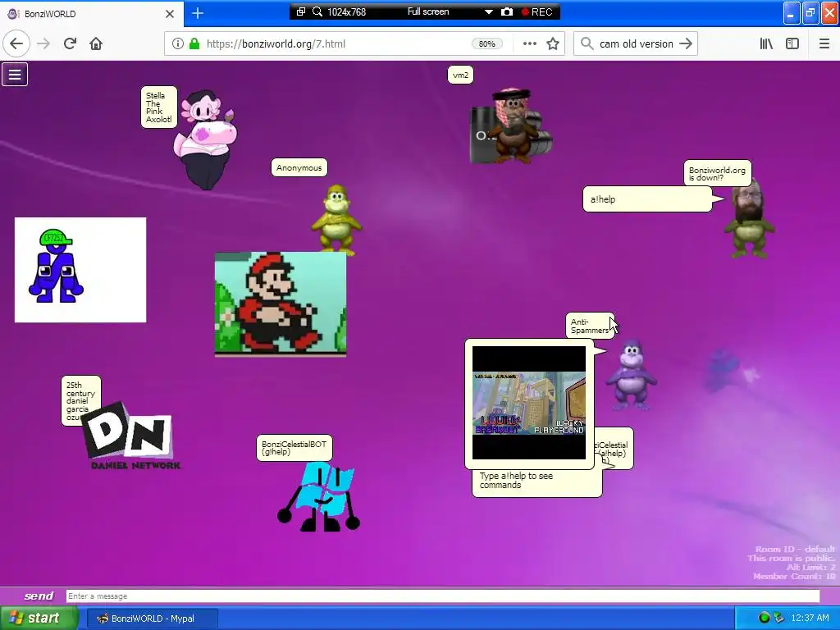The height and width of the screenshot is (630, 840).
Task: Click the BonziCelestialBOT Windows logo character
Action: coord(319,496)
